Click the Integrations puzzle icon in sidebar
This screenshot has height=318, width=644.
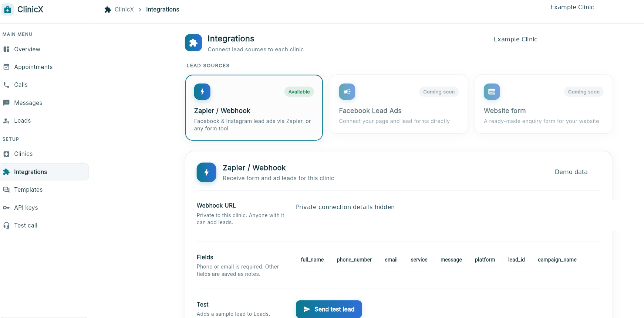tap(6, 172)
